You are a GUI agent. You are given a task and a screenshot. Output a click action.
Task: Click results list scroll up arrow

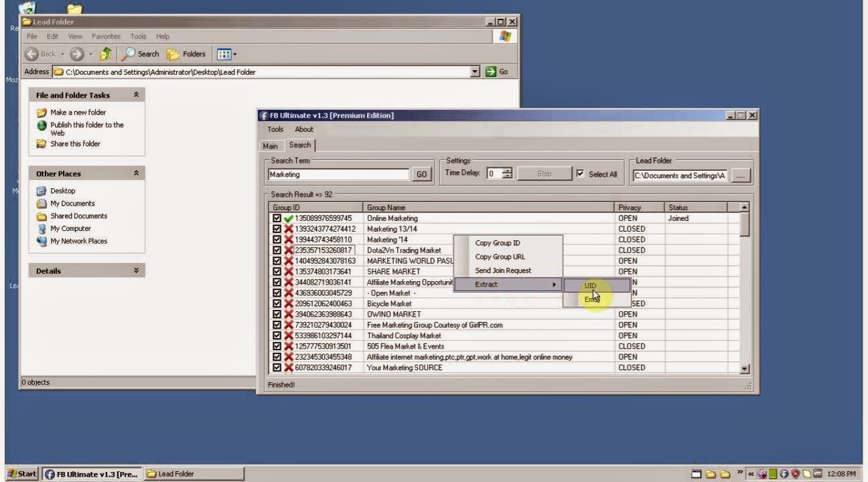pos(744,208)
